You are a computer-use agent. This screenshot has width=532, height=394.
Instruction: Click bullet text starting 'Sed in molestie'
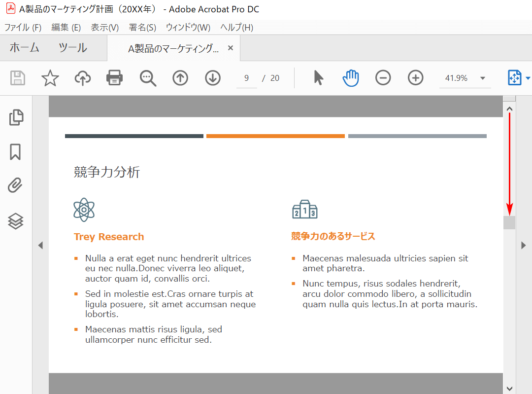tap(170, 304)
